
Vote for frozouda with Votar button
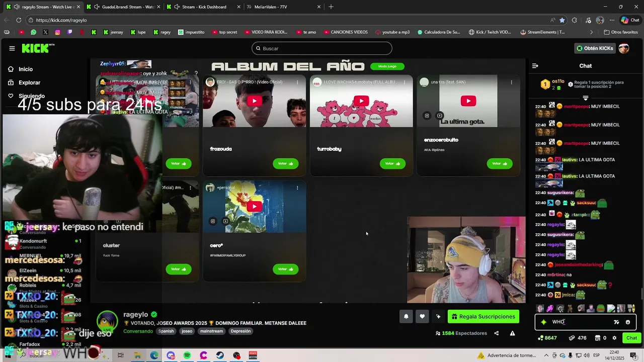tap(285, 163)
